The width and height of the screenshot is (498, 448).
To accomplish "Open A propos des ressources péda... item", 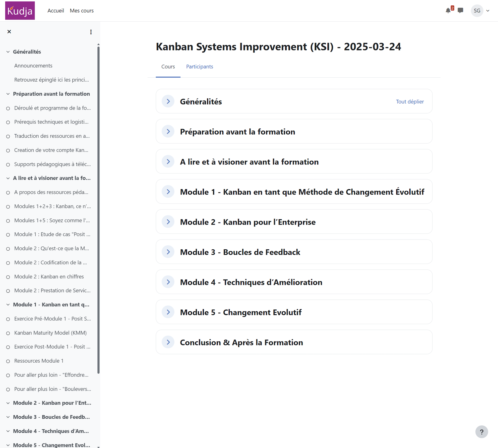I will point(51,192).
